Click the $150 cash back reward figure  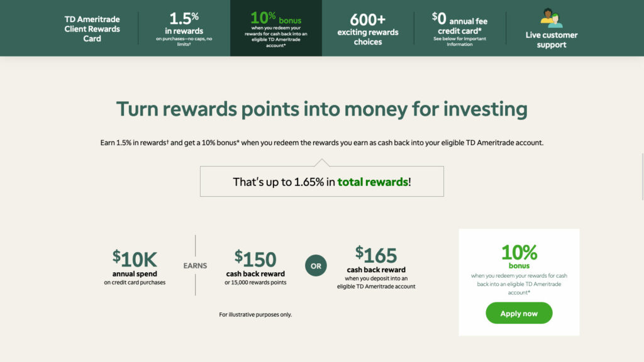tap(255, 259)
